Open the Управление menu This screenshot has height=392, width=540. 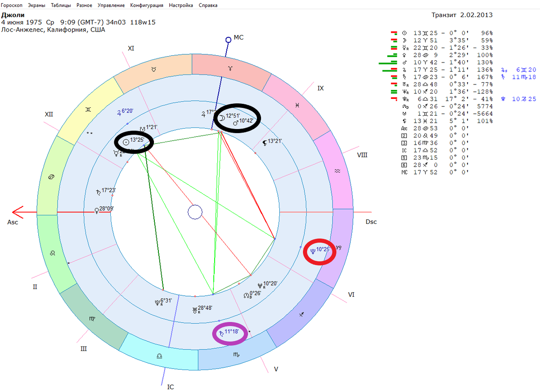pos(111,5)
